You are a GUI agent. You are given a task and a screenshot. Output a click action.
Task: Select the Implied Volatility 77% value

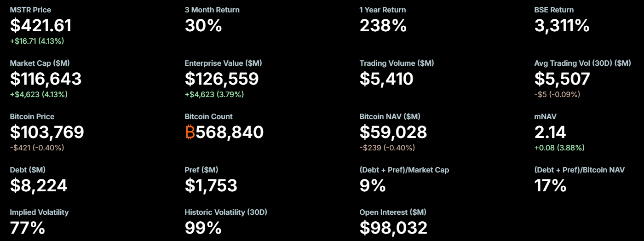[28, 228]
